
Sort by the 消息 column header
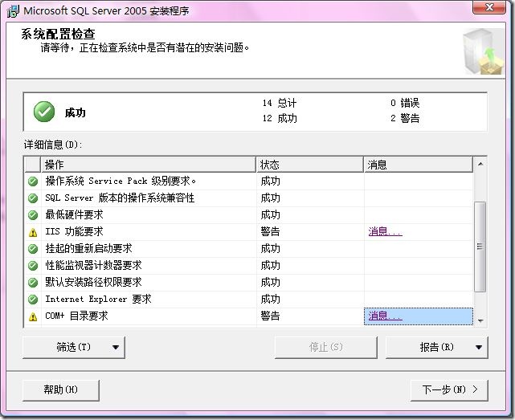pyautogui.click(x=419, y=165)
